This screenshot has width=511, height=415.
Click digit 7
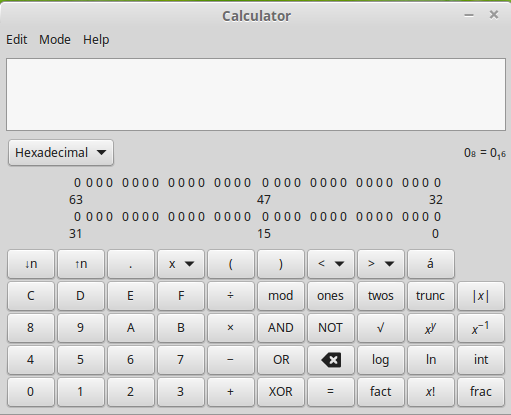[x=181, y=360]
